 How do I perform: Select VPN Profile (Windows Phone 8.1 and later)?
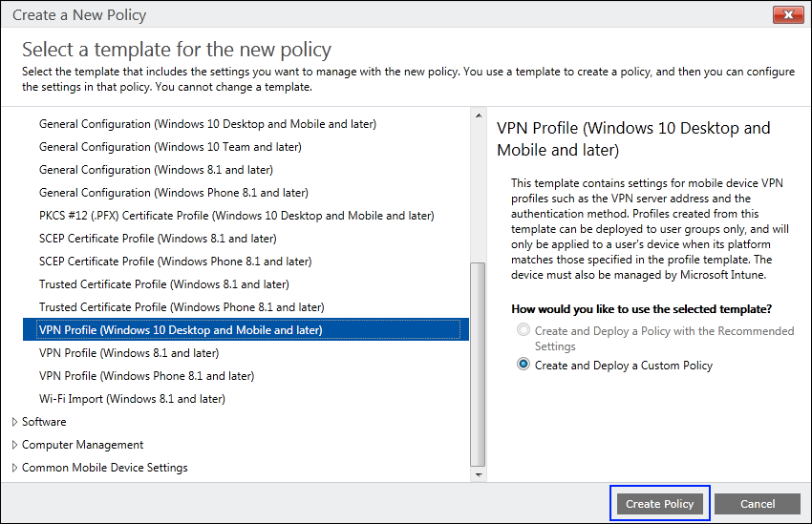146,376
